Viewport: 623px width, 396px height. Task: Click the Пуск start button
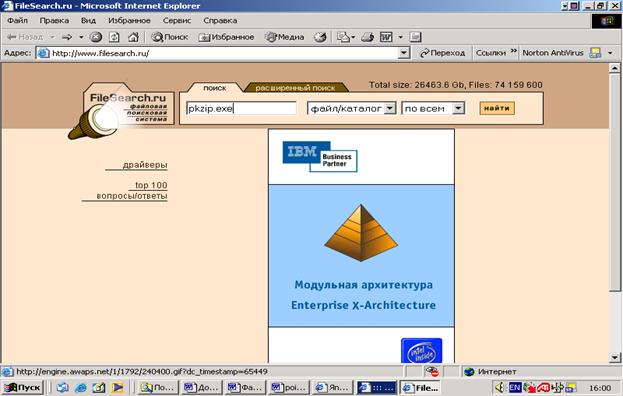[23, 388]
